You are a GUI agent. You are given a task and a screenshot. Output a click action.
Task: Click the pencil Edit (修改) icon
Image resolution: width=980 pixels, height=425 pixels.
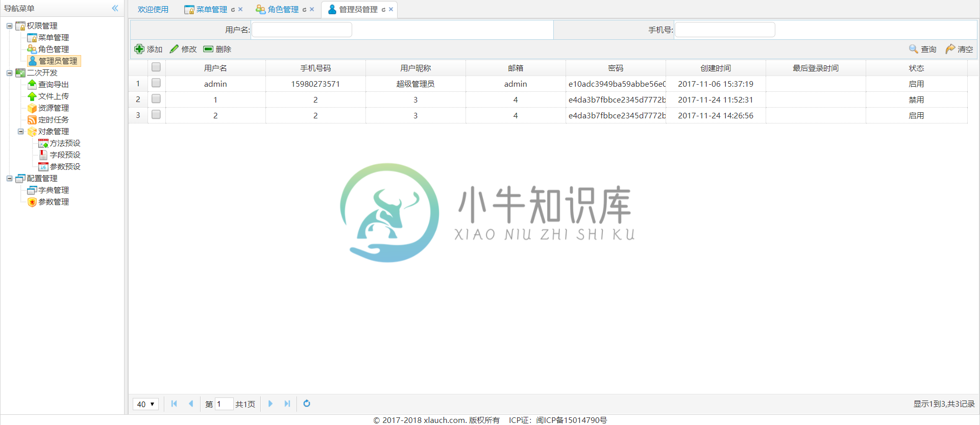tap(174, 49)
